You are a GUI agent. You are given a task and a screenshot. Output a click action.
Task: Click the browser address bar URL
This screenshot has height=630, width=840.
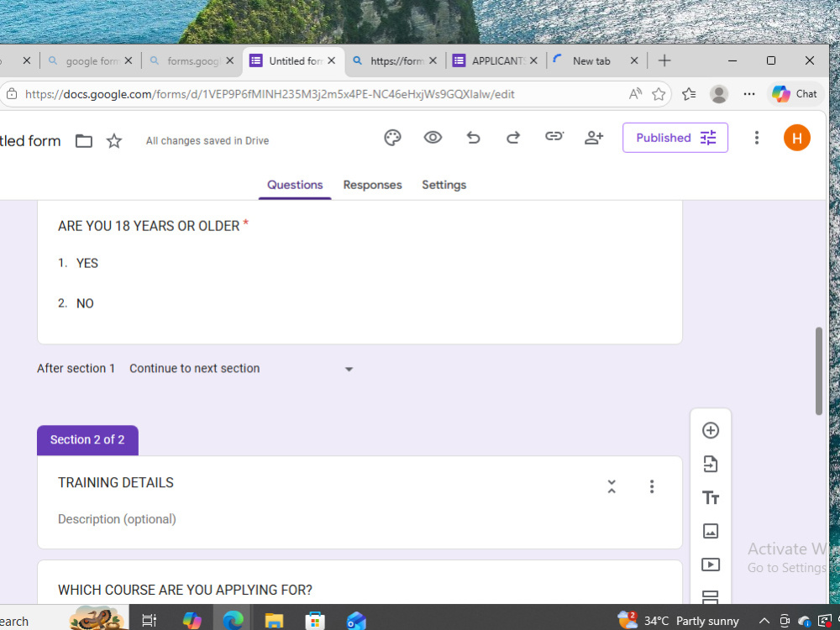[x=270, y=94]
